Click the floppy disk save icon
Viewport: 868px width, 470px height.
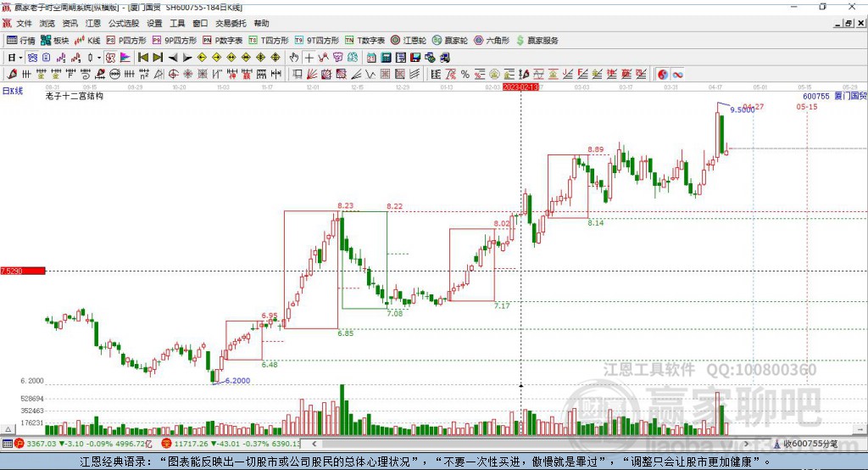[415, 58]
